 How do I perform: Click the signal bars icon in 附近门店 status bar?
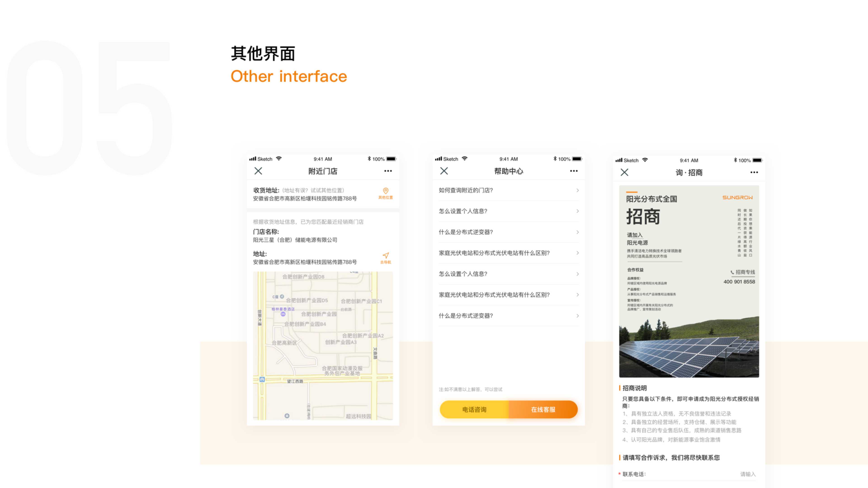click(x=253, y=159)
